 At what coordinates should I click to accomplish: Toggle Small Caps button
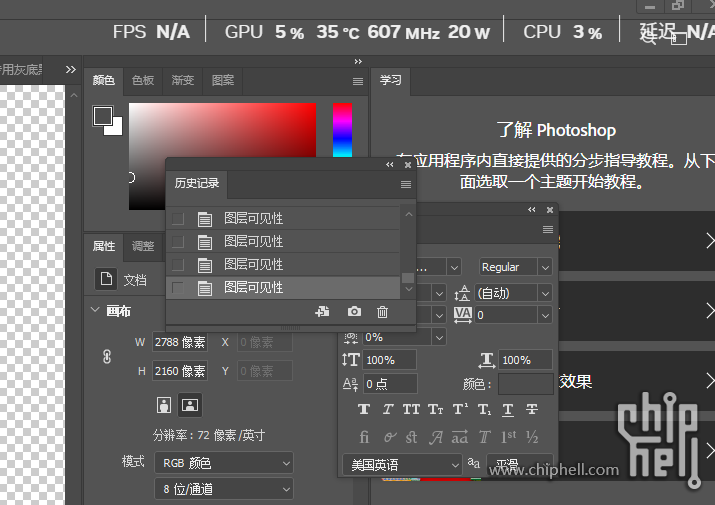435,409
